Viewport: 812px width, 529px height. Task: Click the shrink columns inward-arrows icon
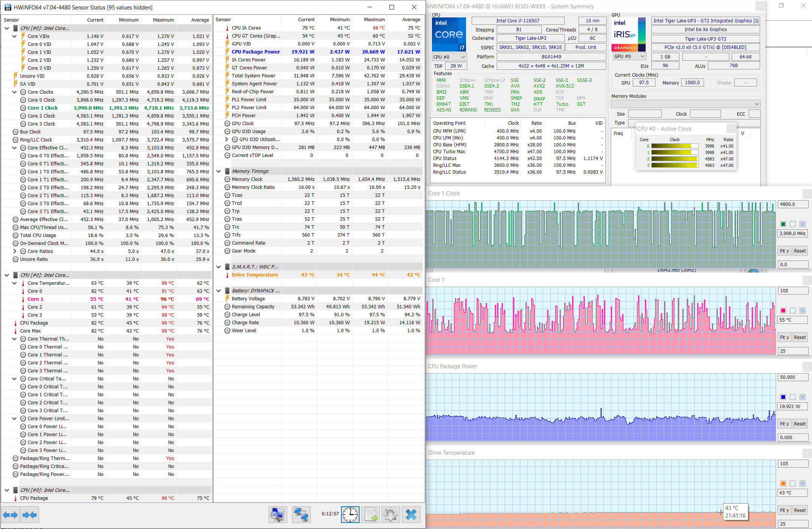tap(30, 515)
